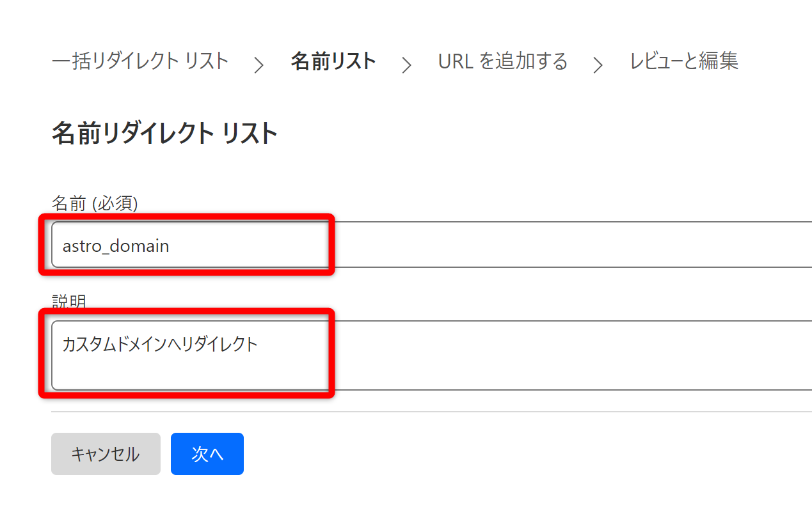Image resolution: width=812 pixels, height=521 pixels.
Task: Place cursor in astro_domain text
Action: tap(116, 245)
